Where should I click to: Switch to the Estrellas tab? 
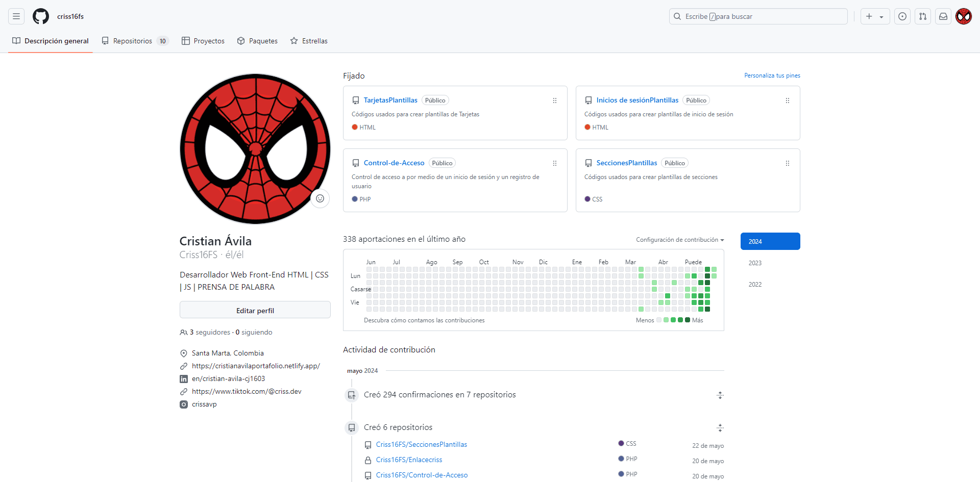tap(309, 41)
